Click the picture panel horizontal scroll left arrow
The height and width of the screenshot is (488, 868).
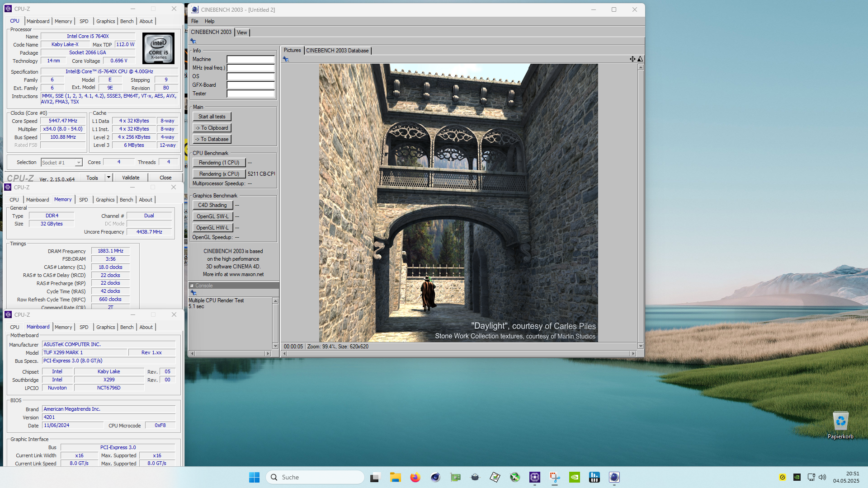tap(284, 354)
